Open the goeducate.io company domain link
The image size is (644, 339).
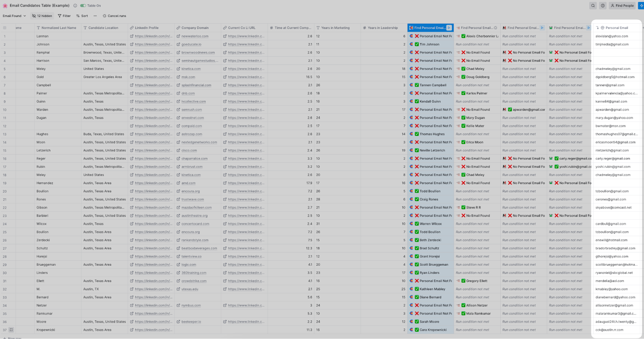[x=191, y=44]
